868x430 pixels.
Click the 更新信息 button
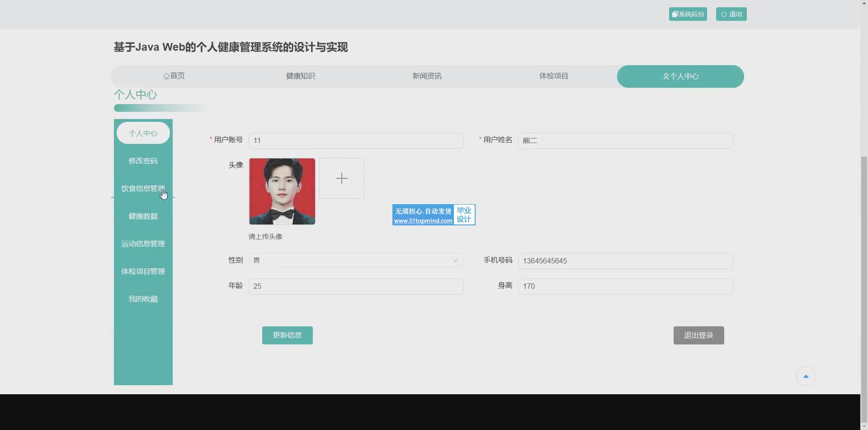[x=287, y=335]
